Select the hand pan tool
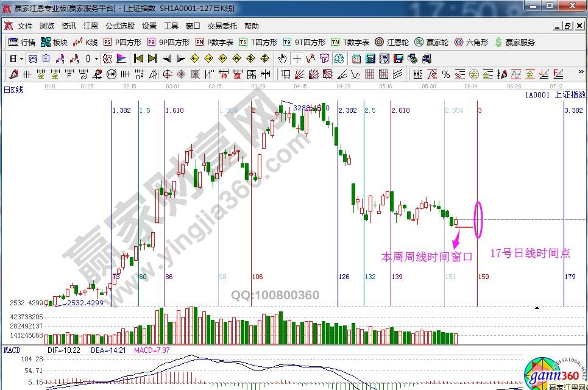Image resolution: width=588 pixels, height=390 pixels. point(282,58)
